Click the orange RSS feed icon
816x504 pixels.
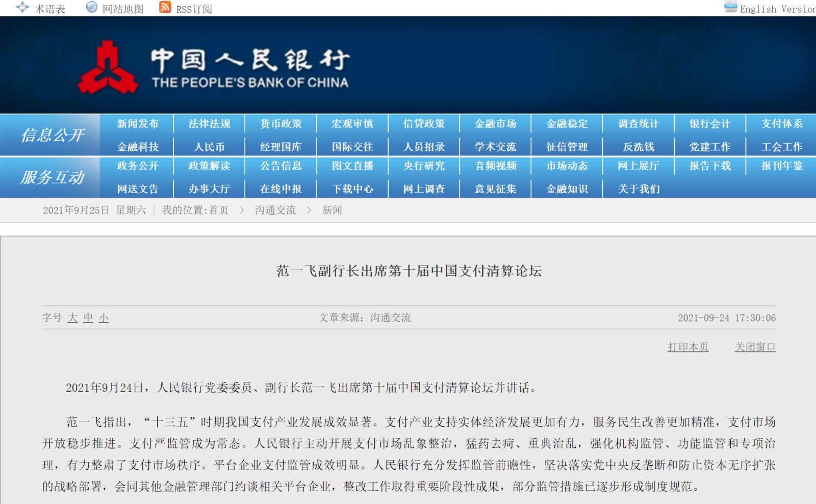pyautogui.click(x=165, y=7)
